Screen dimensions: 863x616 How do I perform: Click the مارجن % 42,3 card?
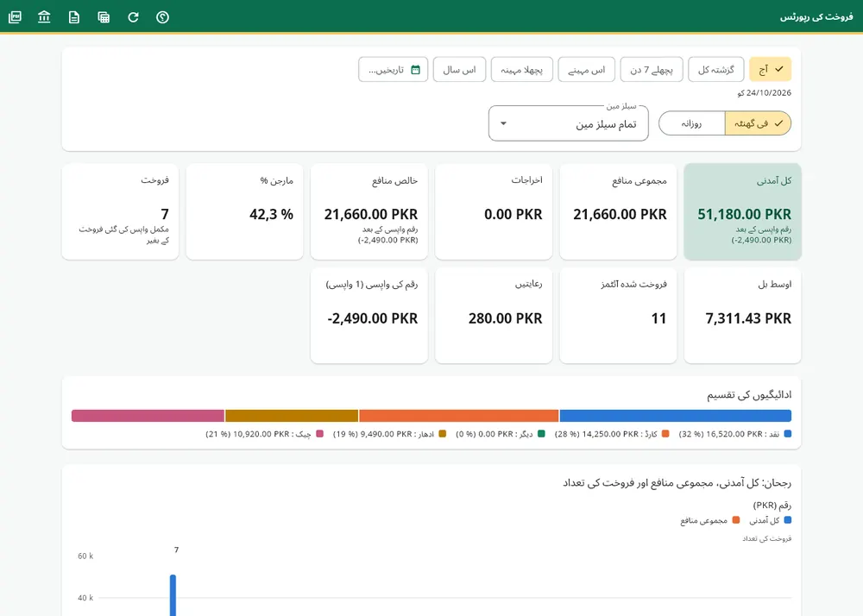click(x=245, y=211)
